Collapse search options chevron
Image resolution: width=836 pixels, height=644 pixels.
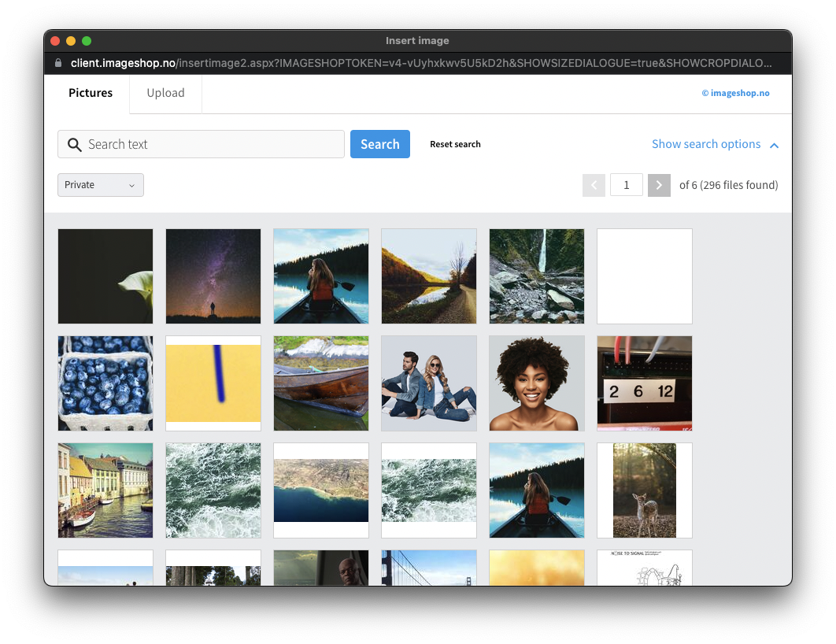tap(774, 145)
